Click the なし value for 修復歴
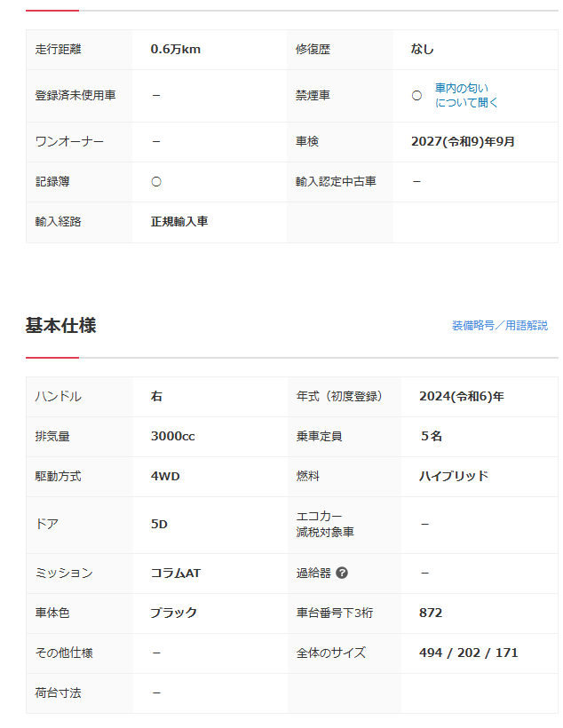The width and height of the screenshot is (563, 728). click(423, 49)
